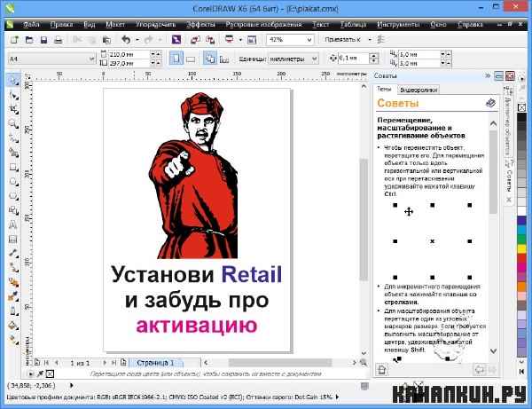The image size is (532, 409).
Task: Click the Import icon in the toolbar
Action: 195,40
